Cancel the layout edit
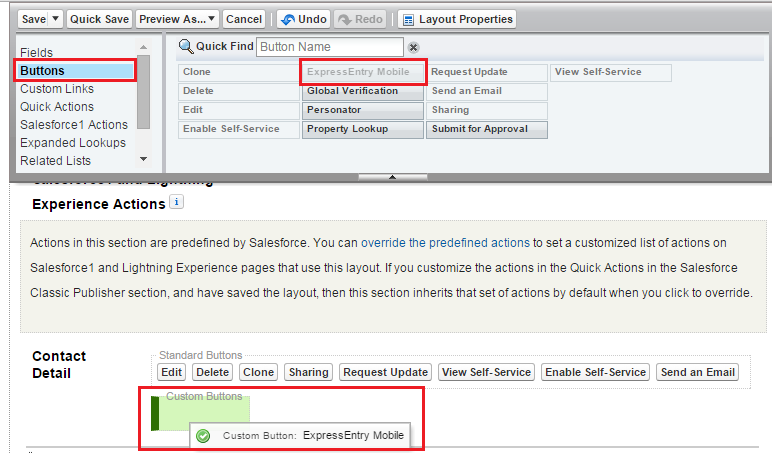 pos(244,19)
